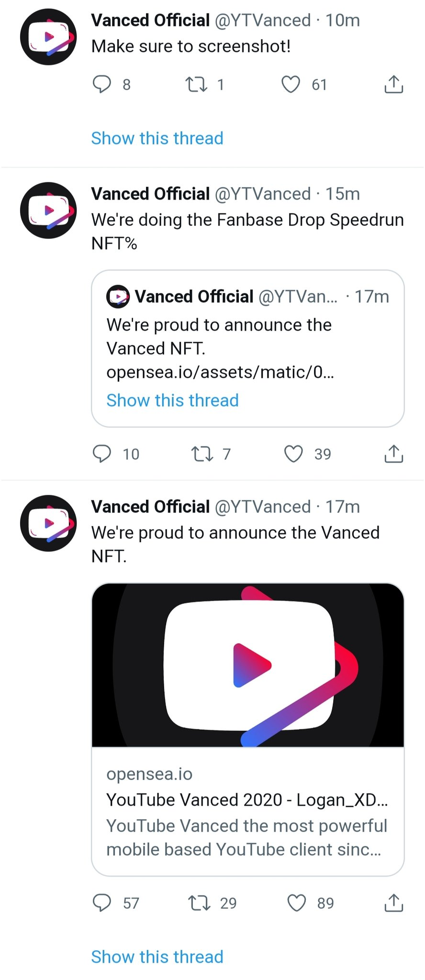This screenshot has height=980, width=425.
Task: Share the Vanced NFT announcement tweet
Action: click(x=393, y=902)
